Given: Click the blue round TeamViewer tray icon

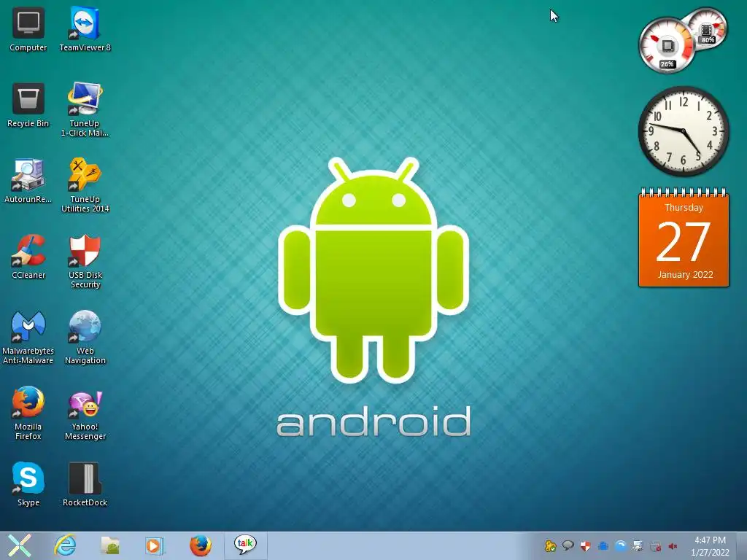Looking at the screenshot, I should 621,546.
